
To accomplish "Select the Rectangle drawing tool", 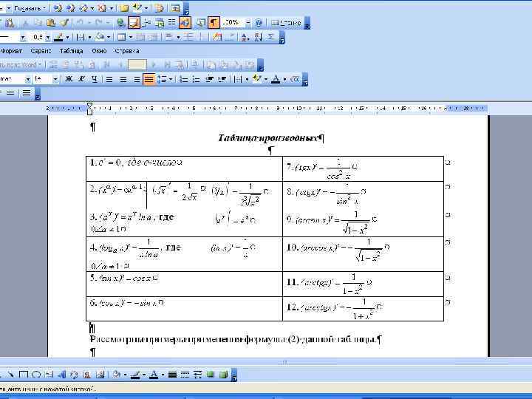I will pyautogui.click(x=24, y=375).
